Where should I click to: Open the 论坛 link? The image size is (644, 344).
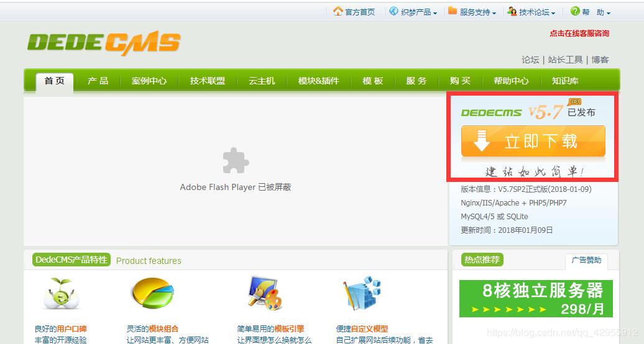530,60
